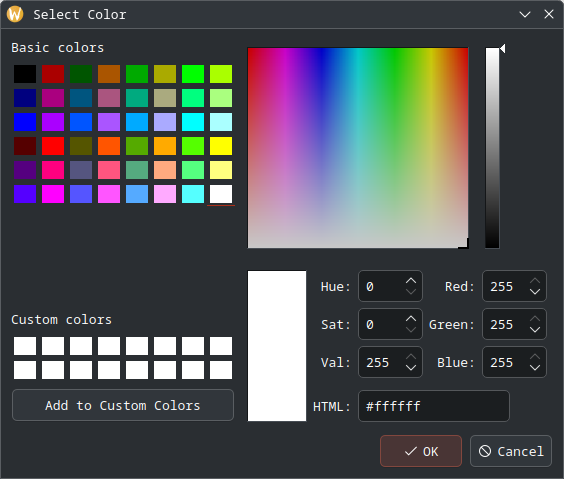Collapse dialog using title bar chevron

coord(525,14)
